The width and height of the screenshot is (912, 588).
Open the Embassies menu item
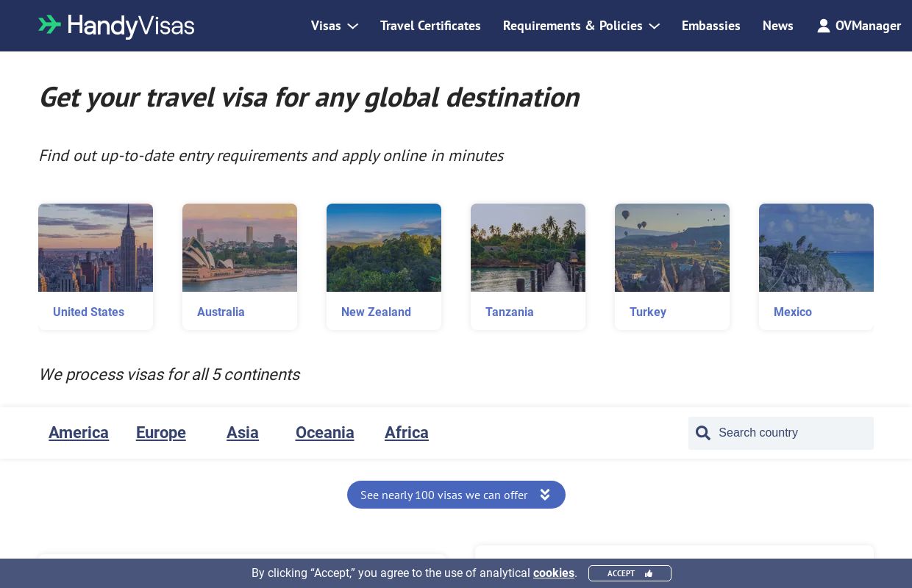[x=710, y=26]
